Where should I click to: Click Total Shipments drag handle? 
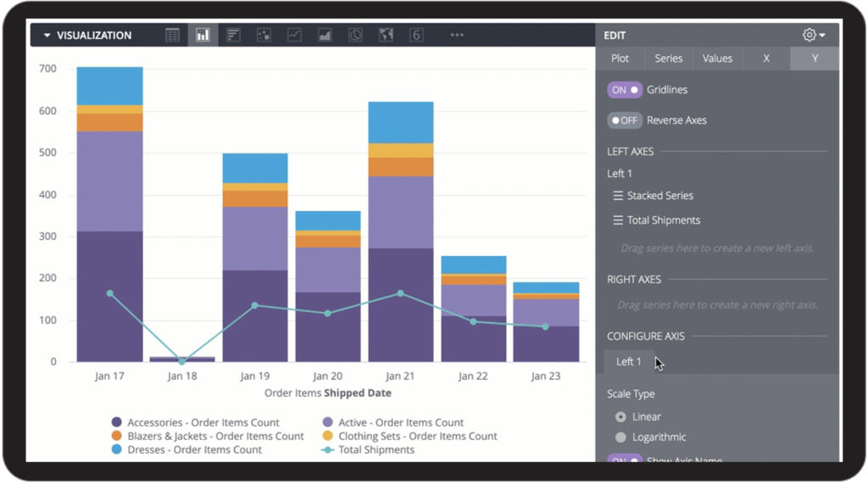click(618, 220)
